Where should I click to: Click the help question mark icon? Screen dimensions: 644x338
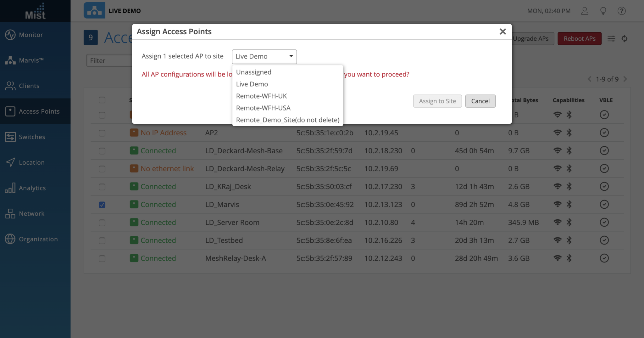[x=621, y=11]
